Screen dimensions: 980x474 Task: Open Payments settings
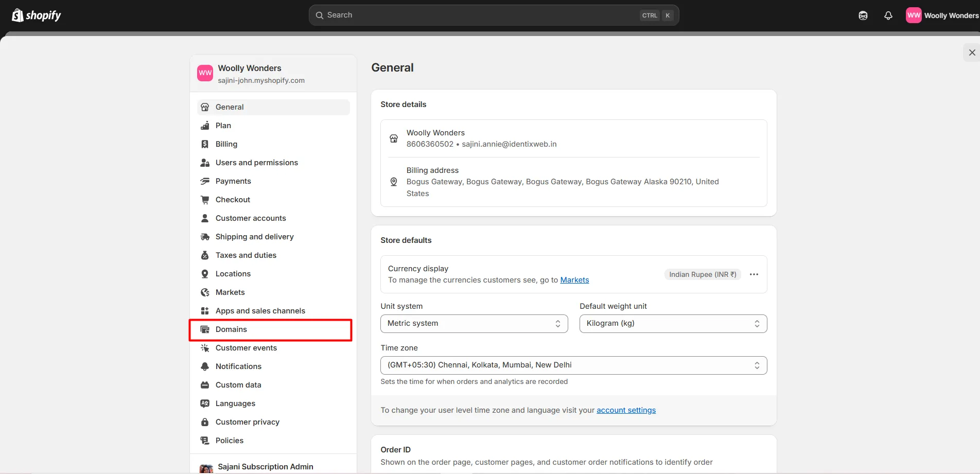tap(273, 181)
